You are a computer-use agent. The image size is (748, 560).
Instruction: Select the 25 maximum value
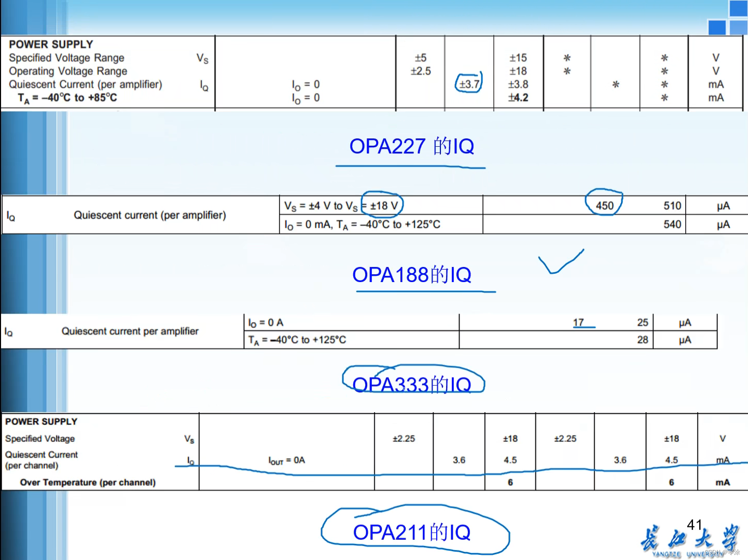[x=643, y=323]
